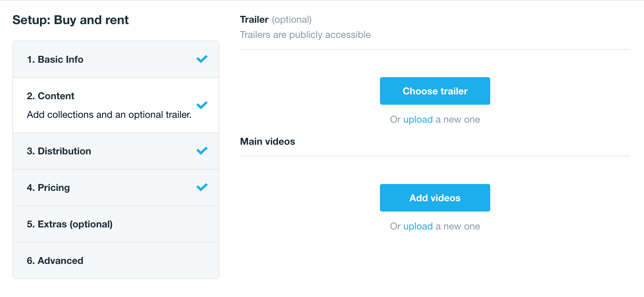Click 'a new one' text below Add videos

pos(458,226)
